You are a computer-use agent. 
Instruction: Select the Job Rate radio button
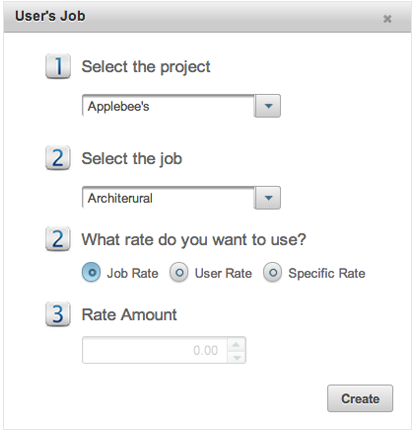91,273
